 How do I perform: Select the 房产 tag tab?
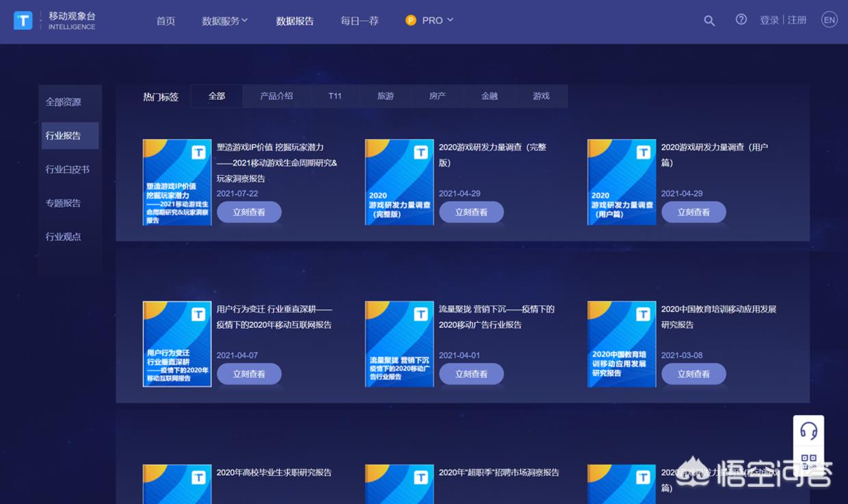click(438, 96)
